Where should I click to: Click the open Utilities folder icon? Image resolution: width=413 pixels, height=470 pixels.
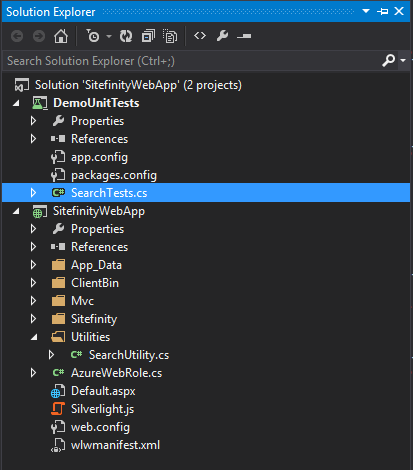click(58, 337)
